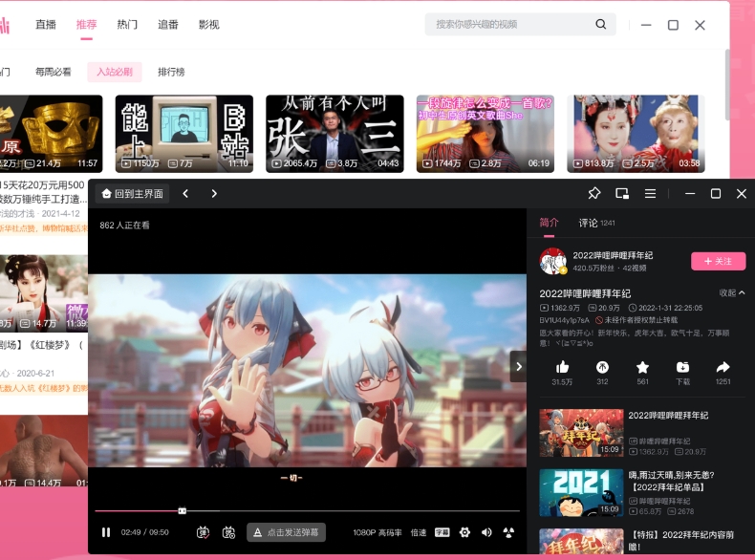Select the 每周必看 sub-tab

(53, 72)
